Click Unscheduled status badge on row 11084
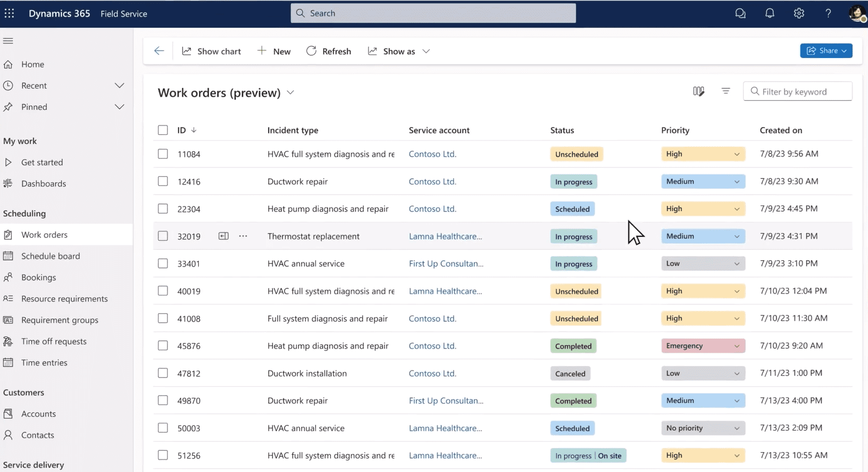 tap(577, 154)
